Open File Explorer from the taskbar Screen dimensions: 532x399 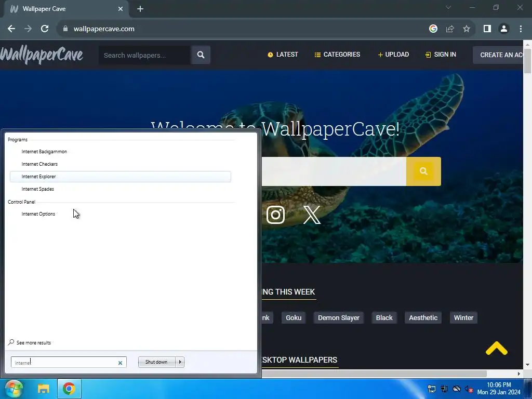44,389
